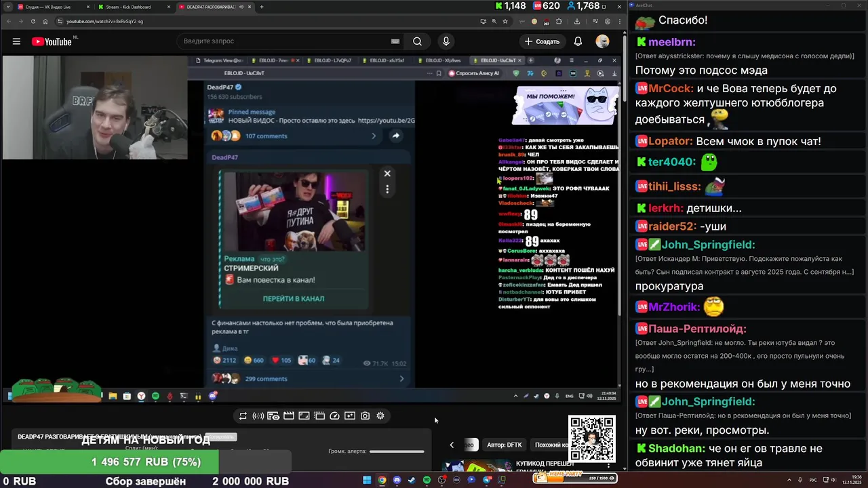Click username MrCock in AxelChat

[671, 89]
